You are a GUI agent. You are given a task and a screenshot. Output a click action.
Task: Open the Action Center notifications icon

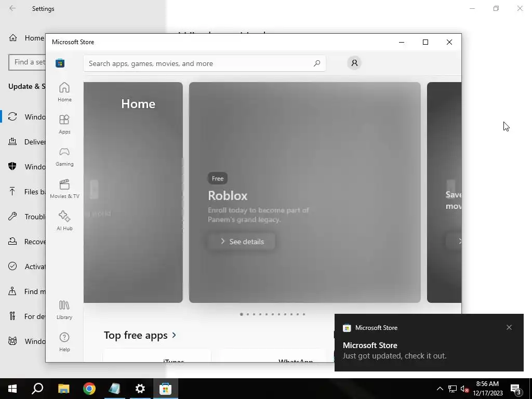516,389
